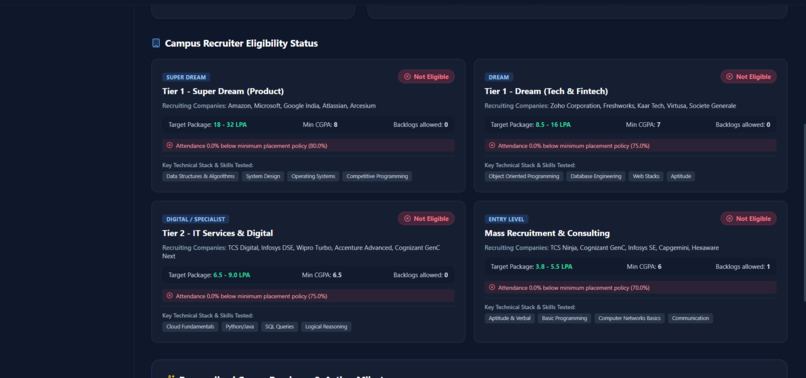Click the attendance warning on Tier 2 IT Services card

click(x=308, y=296)
